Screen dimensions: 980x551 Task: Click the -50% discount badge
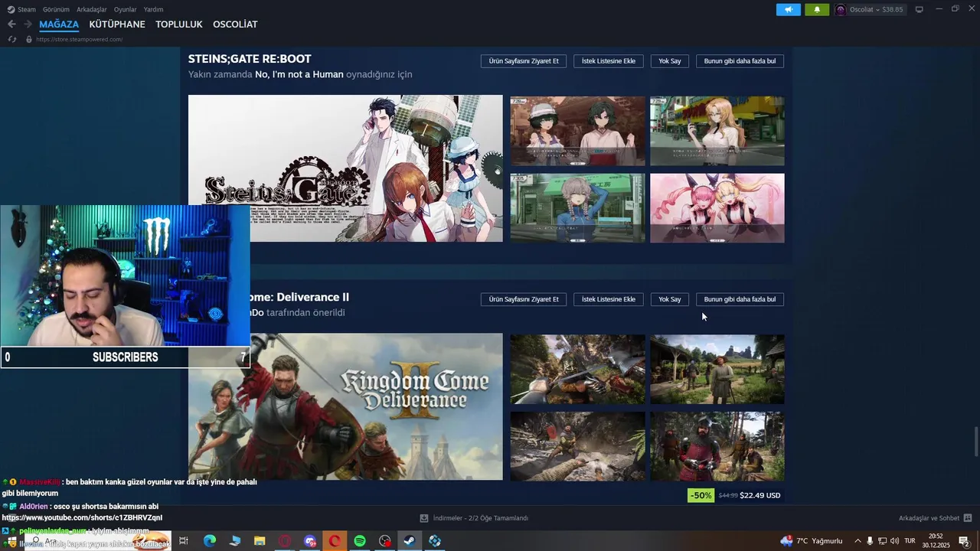coord(701,495)
